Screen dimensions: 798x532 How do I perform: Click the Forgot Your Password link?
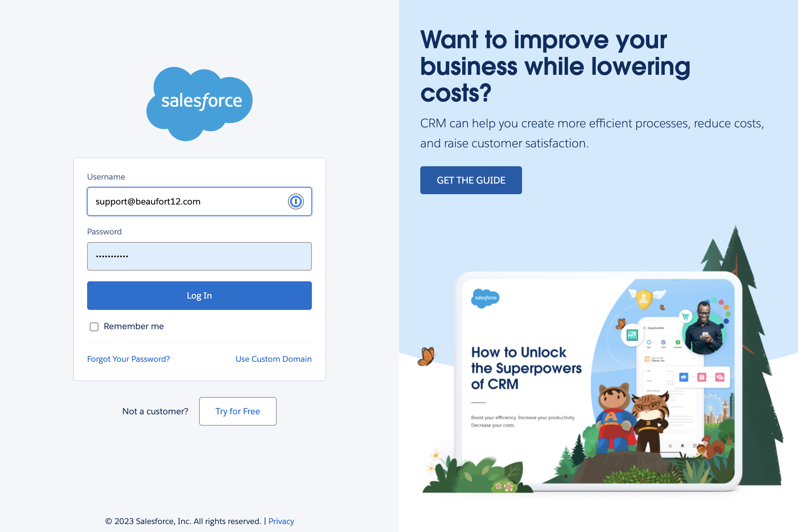(128, 359)
